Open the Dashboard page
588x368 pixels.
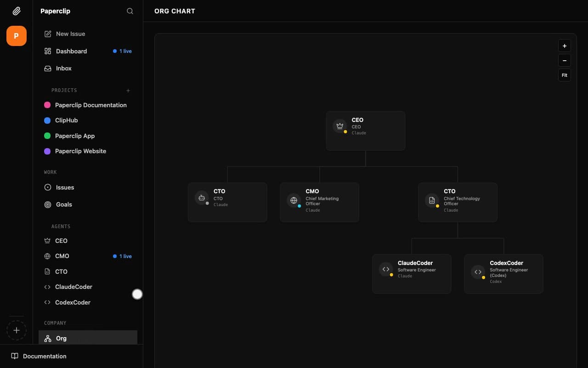[x=88, y=51]
